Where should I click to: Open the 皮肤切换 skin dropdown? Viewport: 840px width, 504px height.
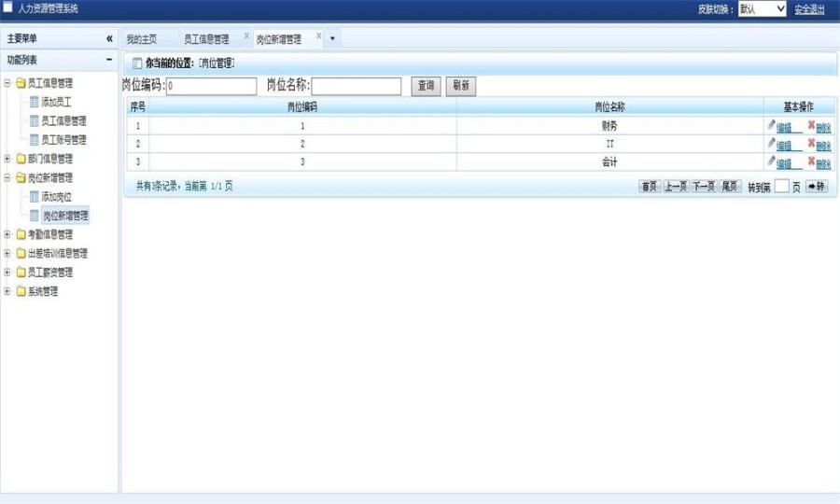coord(762,8)
